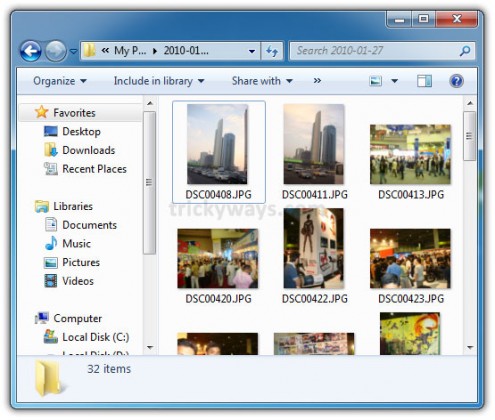Open the Share with menu

[262, 81]
